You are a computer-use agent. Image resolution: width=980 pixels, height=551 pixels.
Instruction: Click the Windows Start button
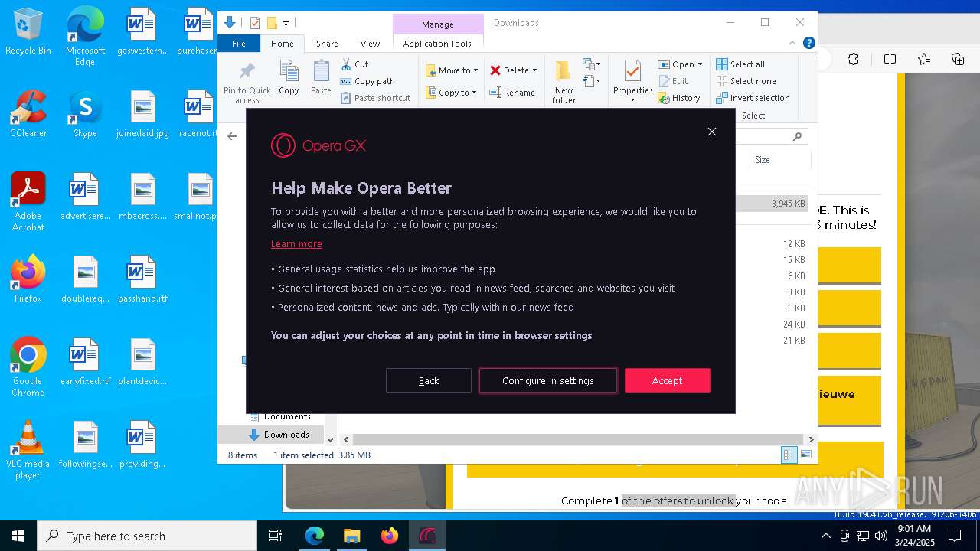click(18, 536)
